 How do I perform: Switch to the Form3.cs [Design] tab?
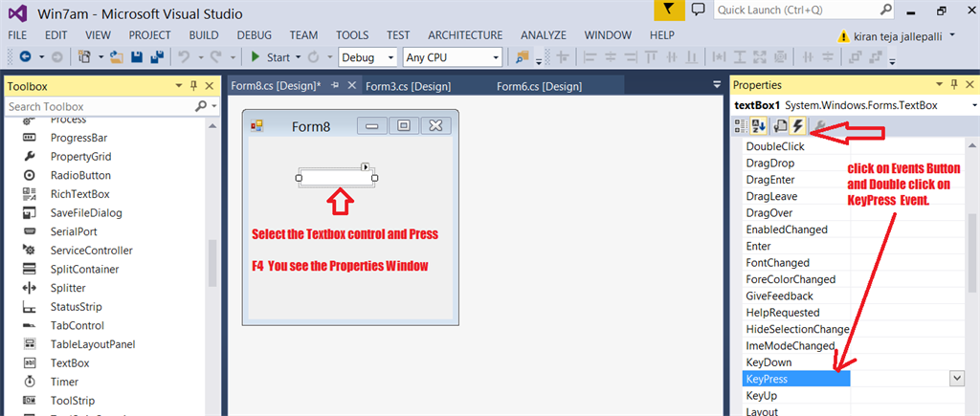pyautogui.click(x=408, y=86)
